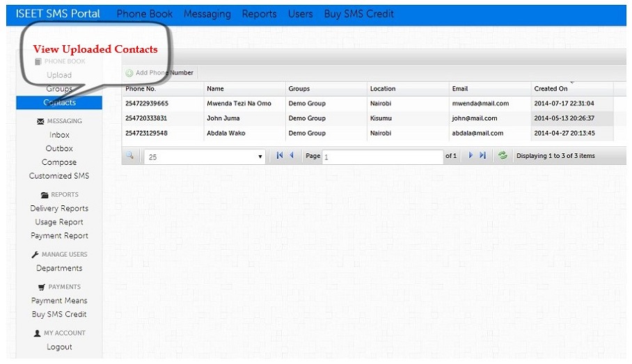
Task: Click Logout in My Account section
Action: pyautogui.click(x=59, y=347)
